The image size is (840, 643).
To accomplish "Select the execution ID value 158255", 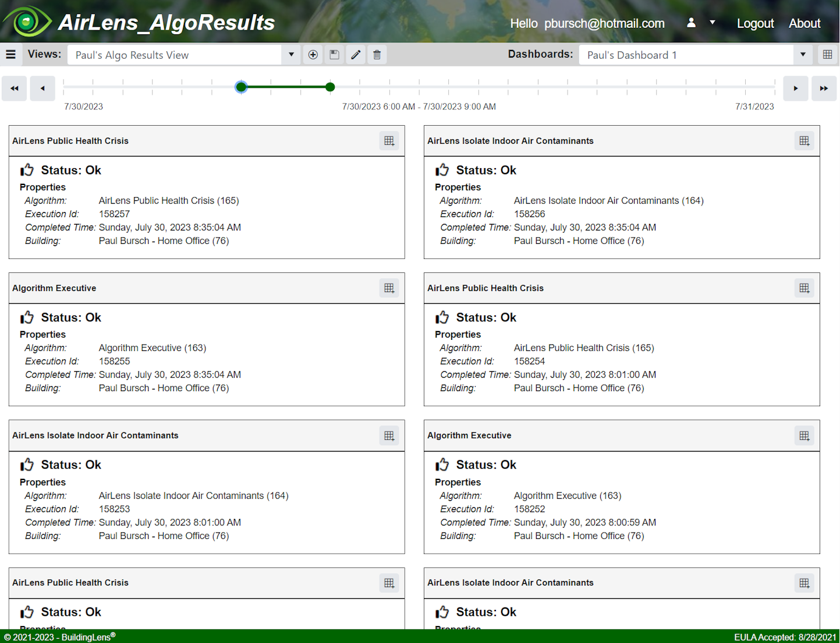I will [x=114, y=361].
